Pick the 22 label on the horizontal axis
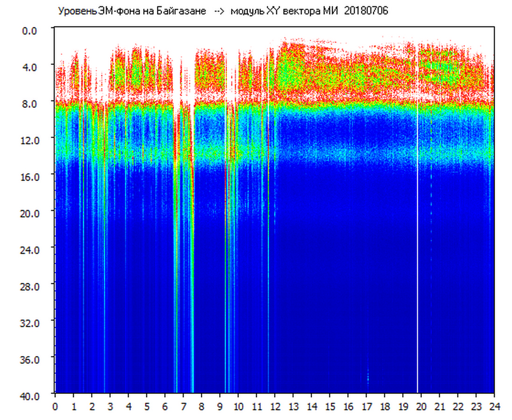512x420 pixels. pyautogui.click(x=458, y=406)
